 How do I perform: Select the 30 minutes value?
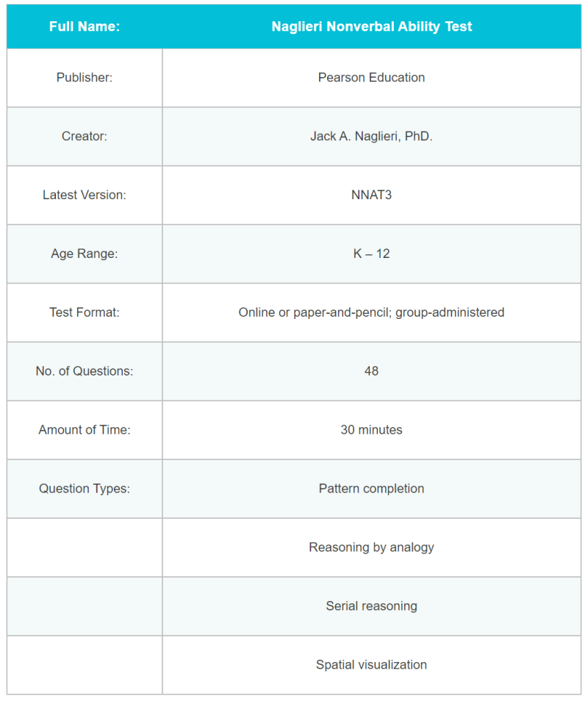(x=372, y=430)
